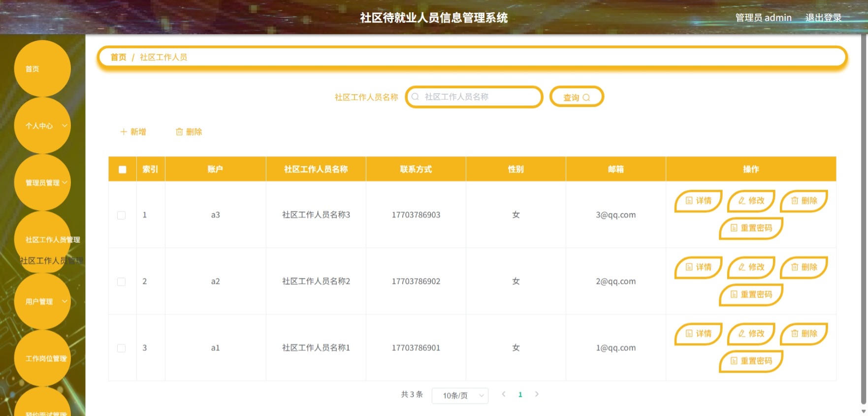Image resolution: width=868 pixels, height=416 pixels.
Task: Click the 共 3 条 total count text
Action: (412, 394)
